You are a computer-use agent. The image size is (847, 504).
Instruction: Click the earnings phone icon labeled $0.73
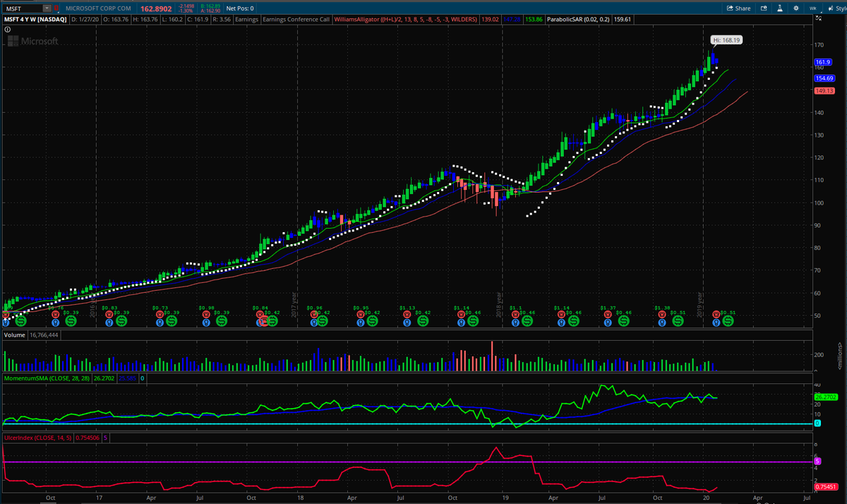point(158,315)
